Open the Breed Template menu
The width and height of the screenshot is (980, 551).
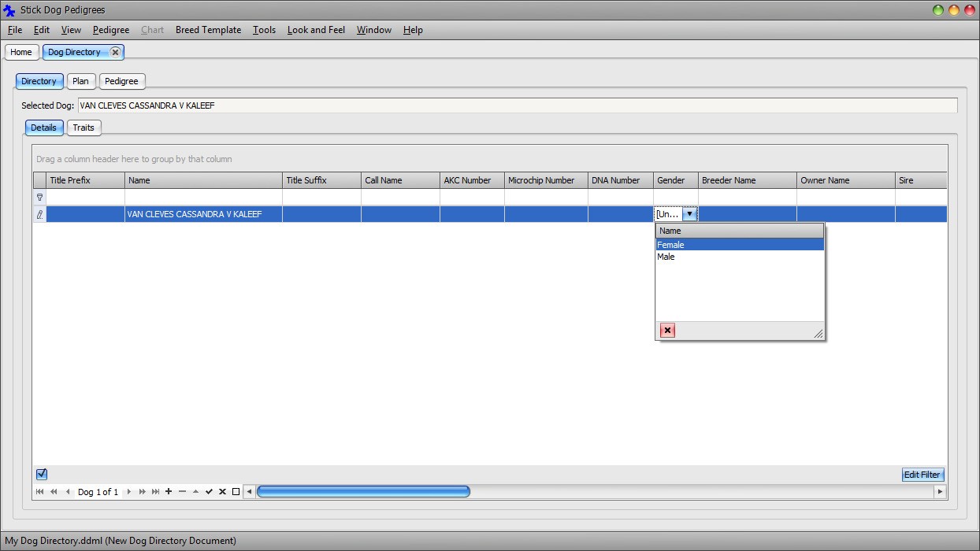(x=208, y=30)
